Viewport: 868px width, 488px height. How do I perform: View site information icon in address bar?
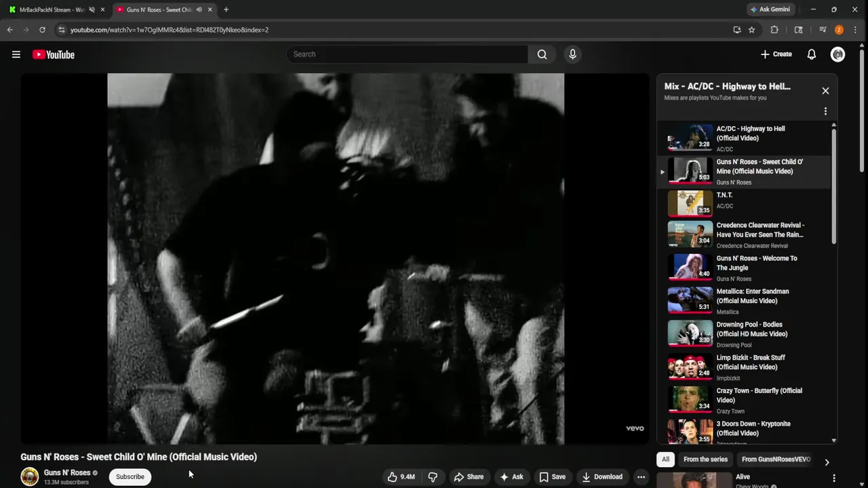click(61, 30)
